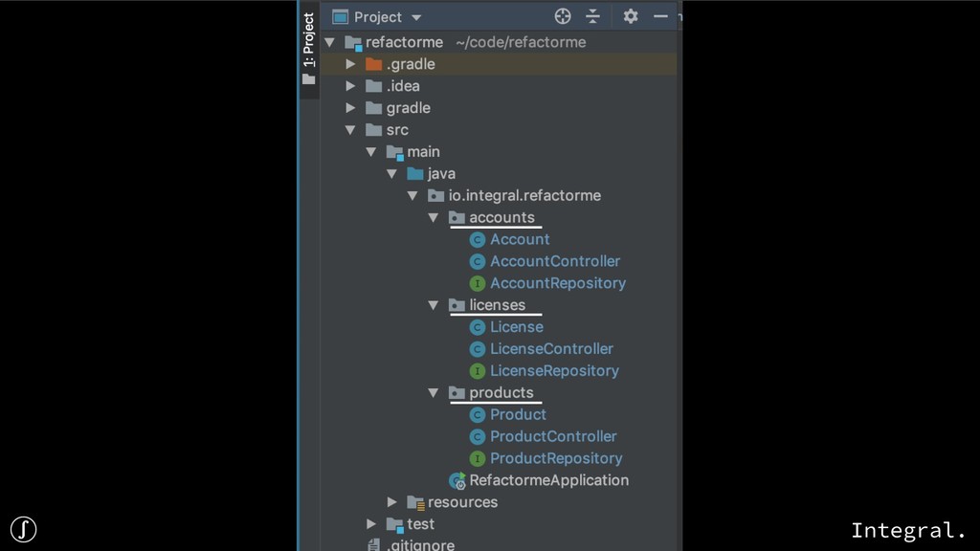Select the products package label

point(501,392)
